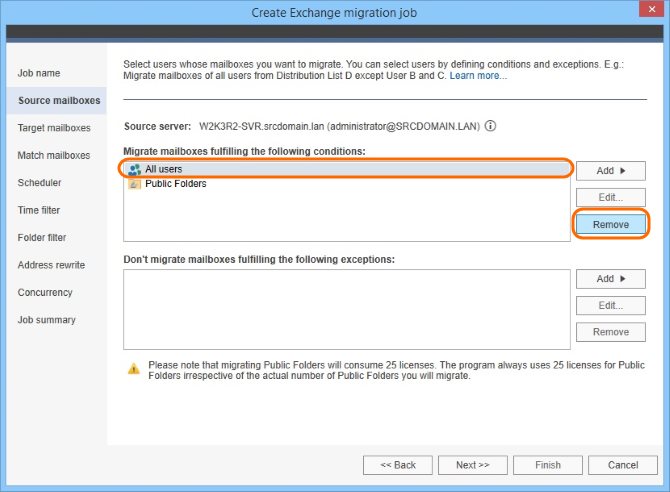Open the Target mailboxes step

(54, 128)
